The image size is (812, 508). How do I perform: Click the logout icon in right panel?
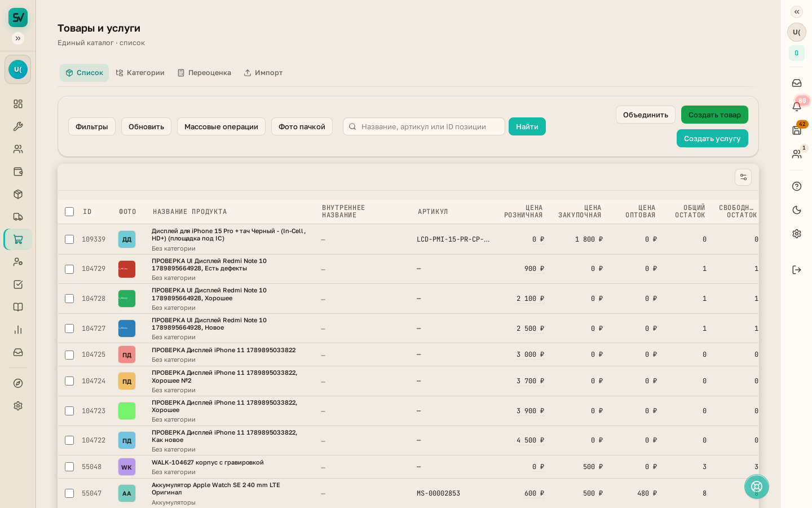[797, 270]
